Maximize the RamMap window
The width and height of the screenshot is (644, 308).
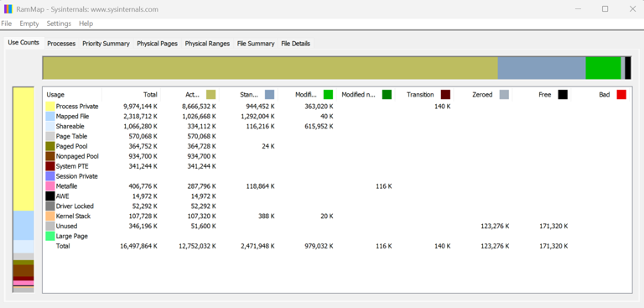point(605,9)
